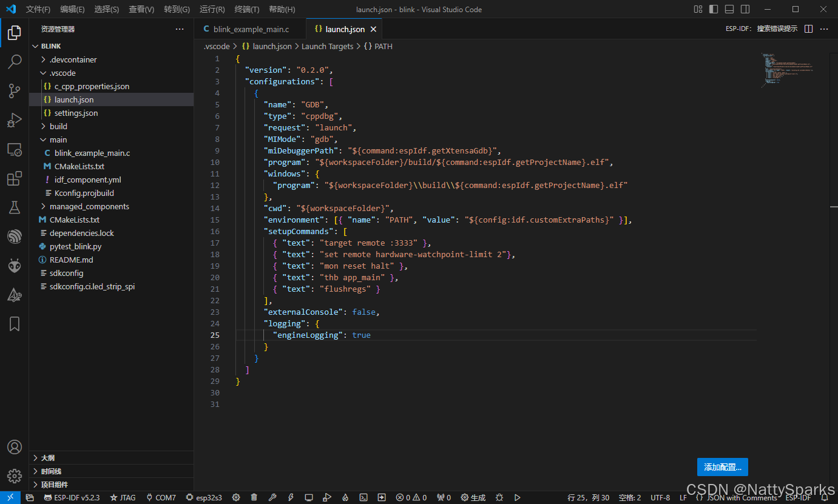Open the Source Control view

(x=15, y=90)
